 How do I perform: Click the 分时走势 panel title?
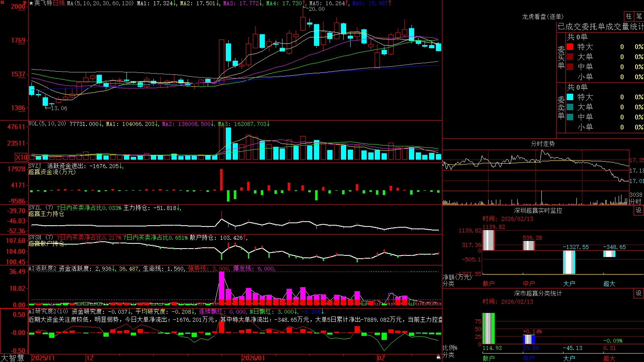point(543,144)
